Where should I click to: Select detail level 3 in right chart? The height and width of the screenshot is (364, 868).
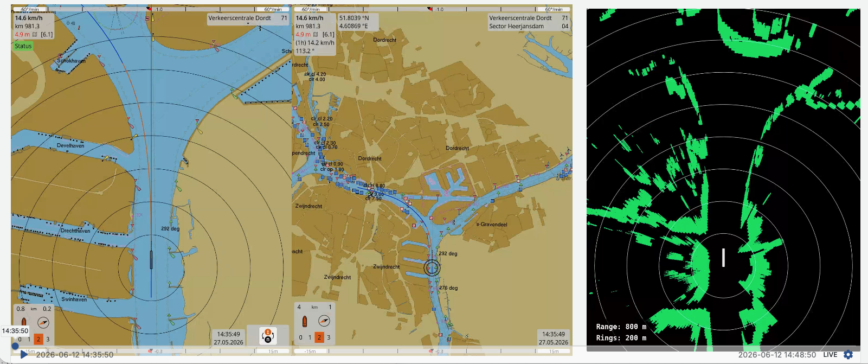329,337
